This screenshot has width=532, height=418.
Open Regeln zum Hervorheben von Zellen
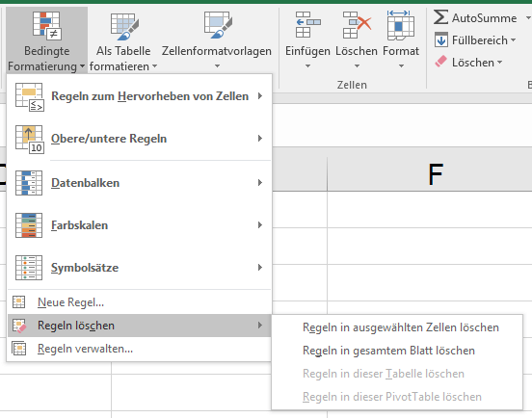click(x=139, y=96)
